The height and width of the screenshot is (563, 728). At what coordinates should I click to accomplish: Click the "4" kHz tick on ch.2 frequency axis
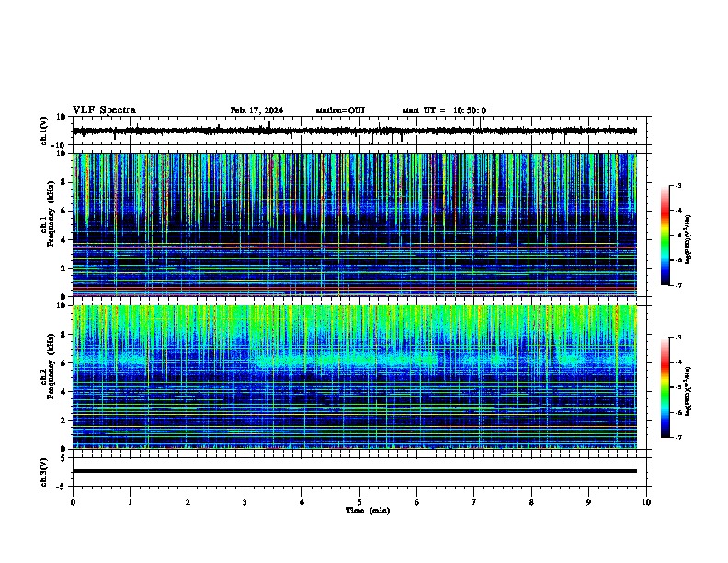63,392
